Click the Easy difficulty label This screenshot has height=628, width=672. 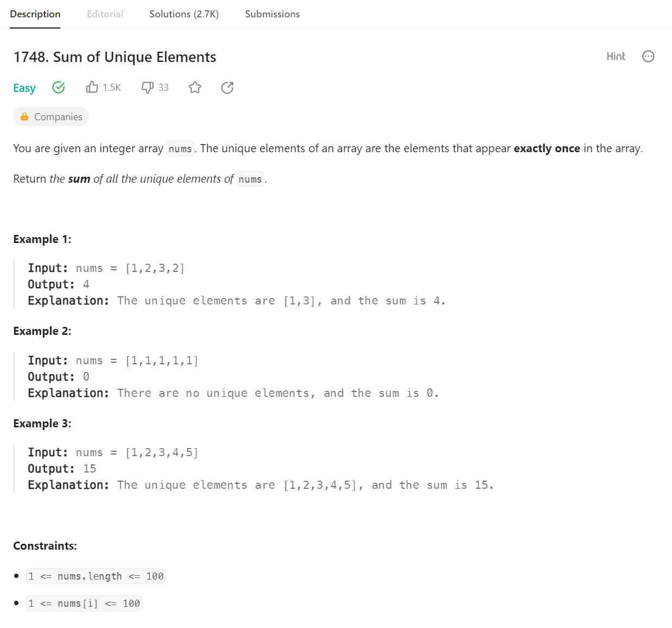tap(24, 88)
